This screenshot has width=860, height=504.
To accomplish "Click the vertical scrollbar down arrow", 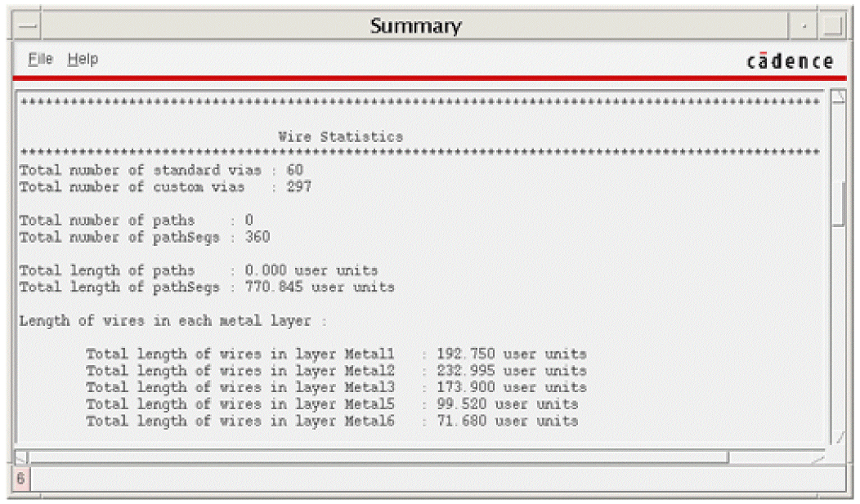I will (837, 437).
